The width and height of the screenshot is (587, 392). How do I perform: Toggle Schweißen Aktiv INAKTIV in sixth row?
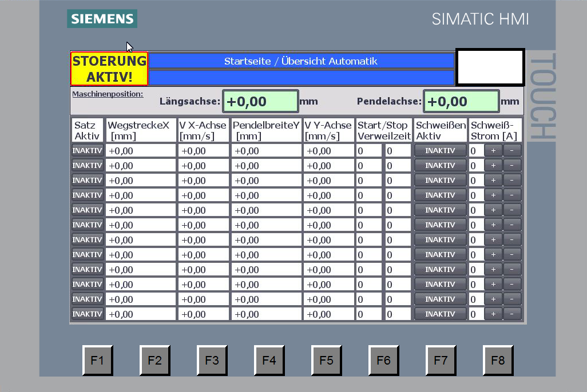pyautogui.click(x=441, y=225)
